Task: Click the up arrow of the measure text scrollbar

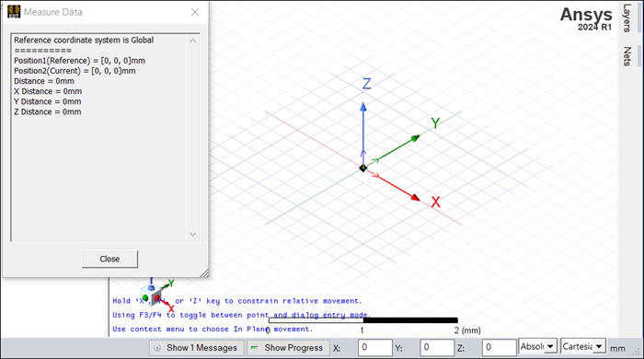Action: 192,41
